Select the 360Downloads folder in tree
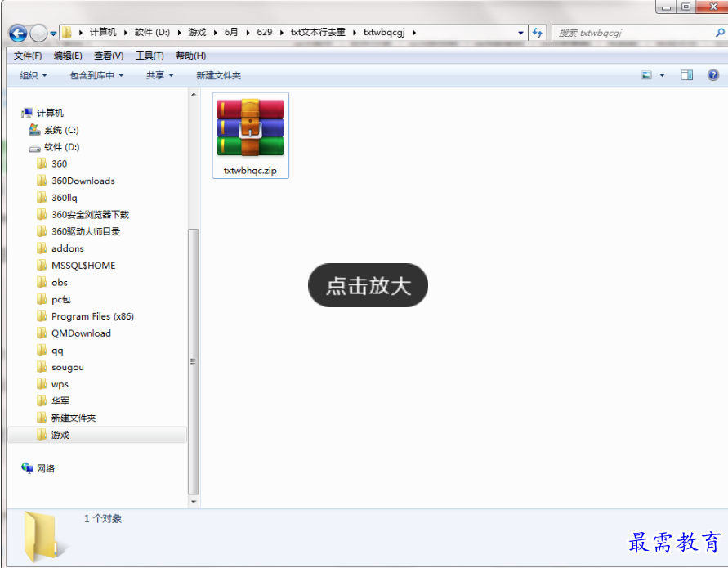 pos(83,181)
